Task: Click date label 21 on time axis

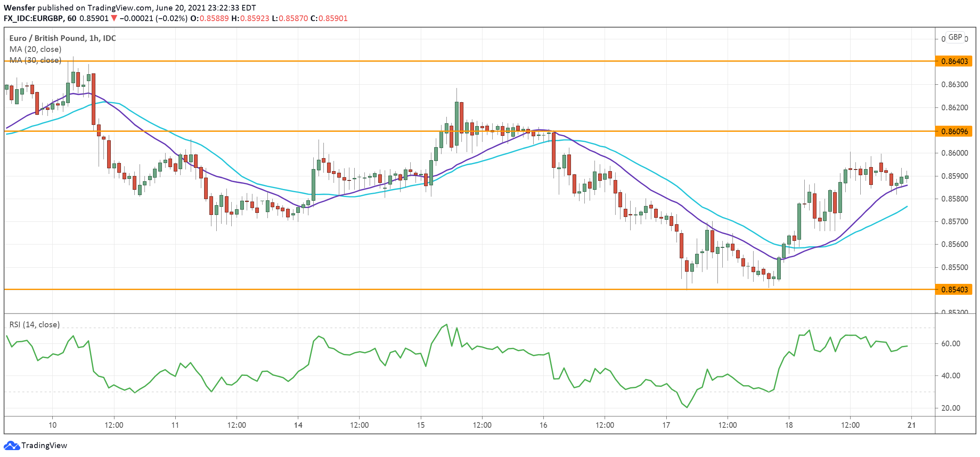Action: tap(911, 425)
